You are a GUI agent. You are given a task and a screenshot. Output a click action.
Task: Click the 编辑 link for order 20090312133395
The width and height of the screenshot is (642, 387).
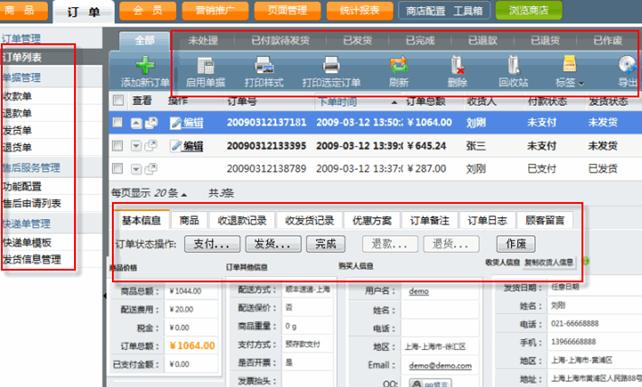(x=193, y=146)
